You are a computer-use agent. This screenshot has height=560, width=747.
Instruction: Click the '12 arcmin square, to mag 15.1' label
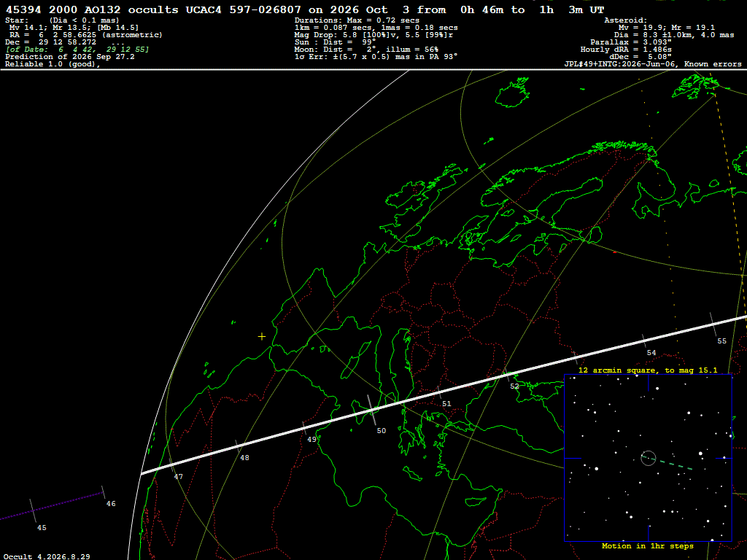point(648,370)
